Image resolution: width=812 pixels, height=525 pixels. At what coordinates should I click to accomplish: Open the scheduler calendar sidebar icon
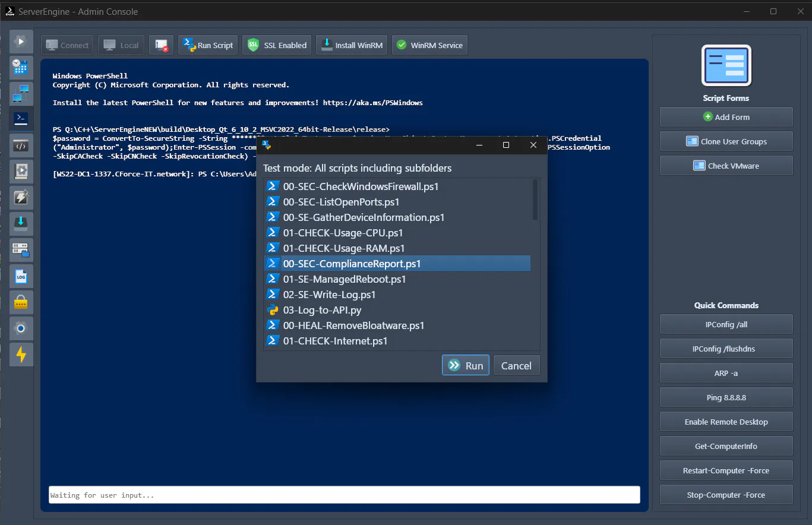21,67
